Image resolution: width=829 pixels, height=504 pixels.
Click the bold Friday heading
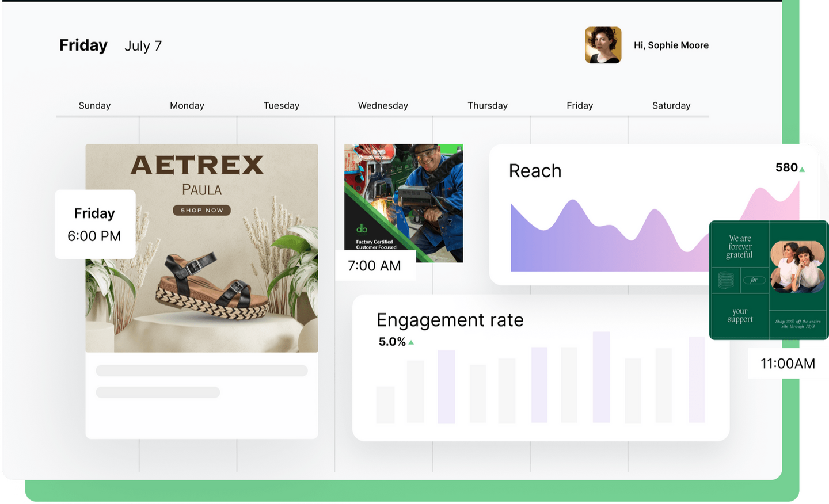click(83, 45)
